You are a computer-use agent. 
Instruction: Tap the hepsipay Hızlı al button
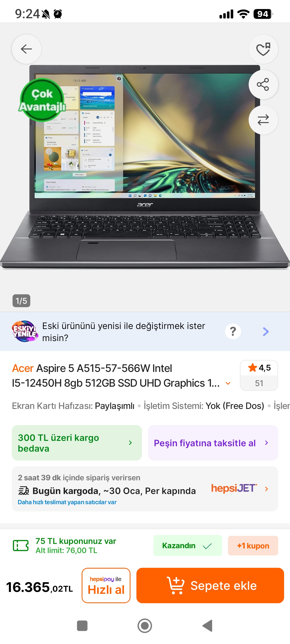click(x=106, y=586)
